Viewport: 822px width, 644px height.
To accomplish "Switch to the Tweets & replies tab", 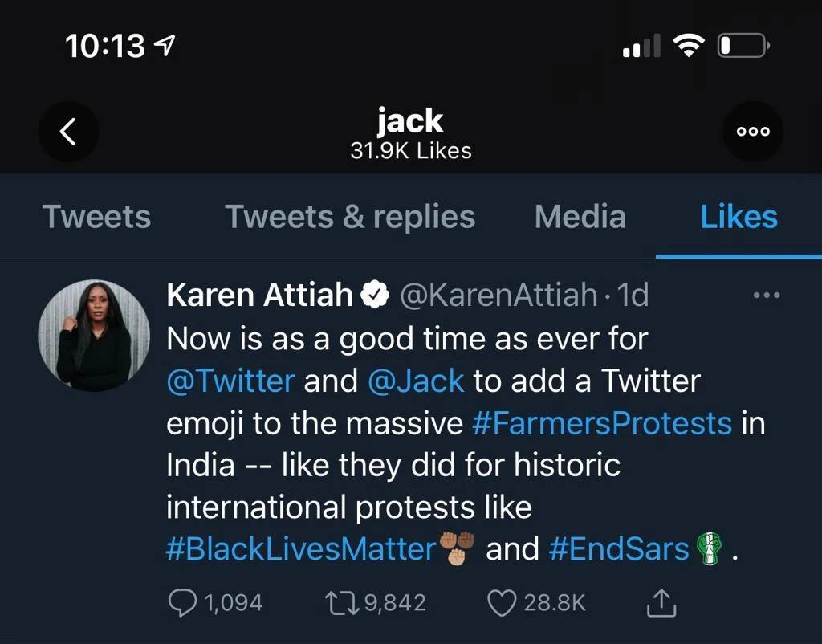I will tap(350, 217).
